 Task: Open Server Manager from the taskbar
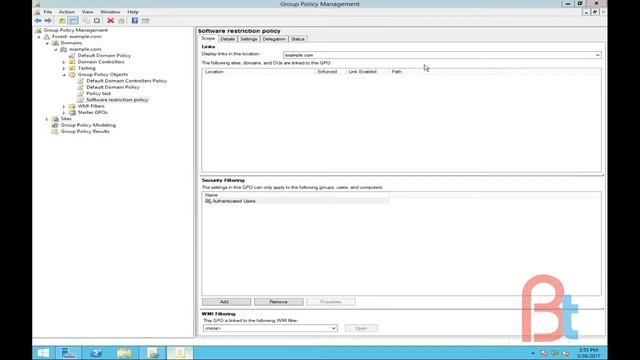(x=68, y=353)
